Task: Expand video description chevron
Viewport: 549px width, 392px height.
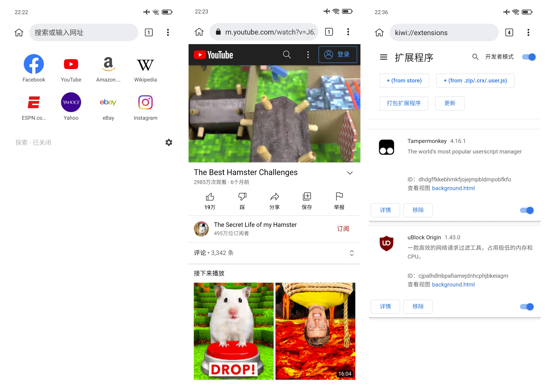Action: click(x=350, y=173)
